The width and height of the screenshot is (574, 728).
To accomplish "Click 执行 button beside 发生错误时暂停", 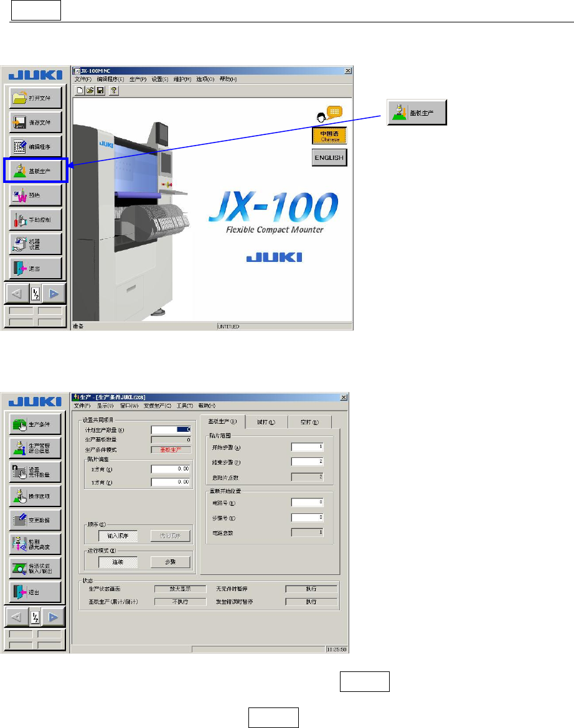I will (x=311, y=602).
